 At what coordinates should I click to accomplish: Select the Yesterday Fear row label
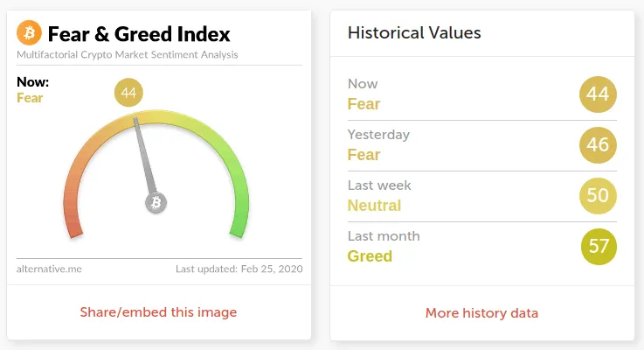[378, 144]
